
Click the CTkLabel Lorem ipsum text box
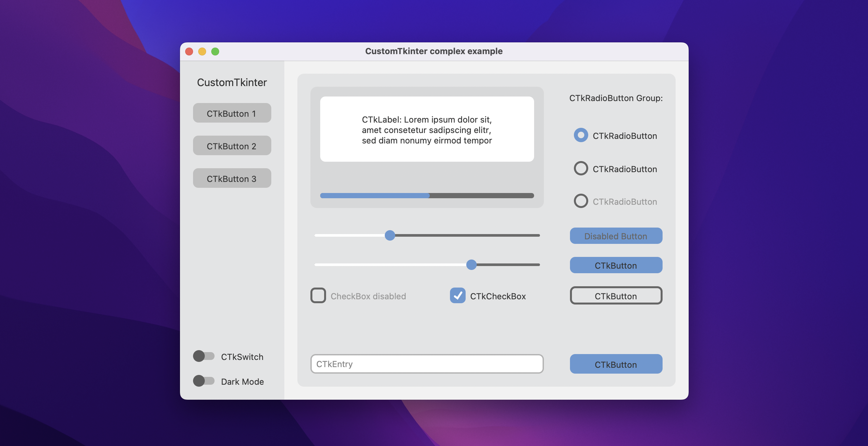tap(427, 129)
